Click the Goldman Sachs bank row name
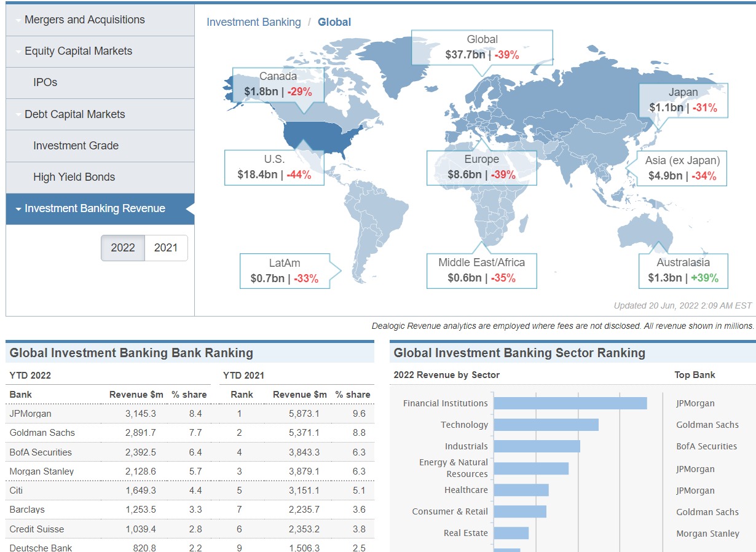This screenshot has height=552, width=756. coord(42,433)
